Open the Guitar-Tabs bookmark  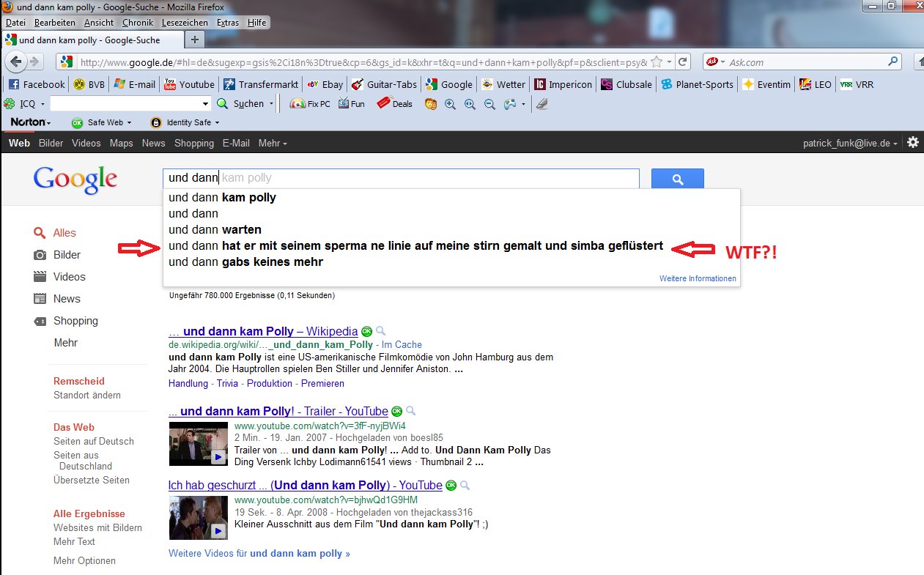tap(384, 84)
